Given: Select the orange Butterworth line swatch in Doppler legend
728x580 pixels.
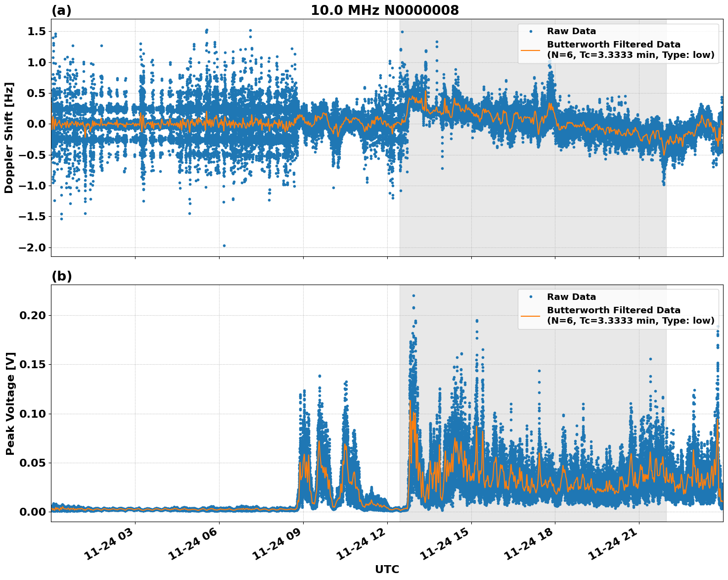Looking at the screenshot, I should pos(531,49).
